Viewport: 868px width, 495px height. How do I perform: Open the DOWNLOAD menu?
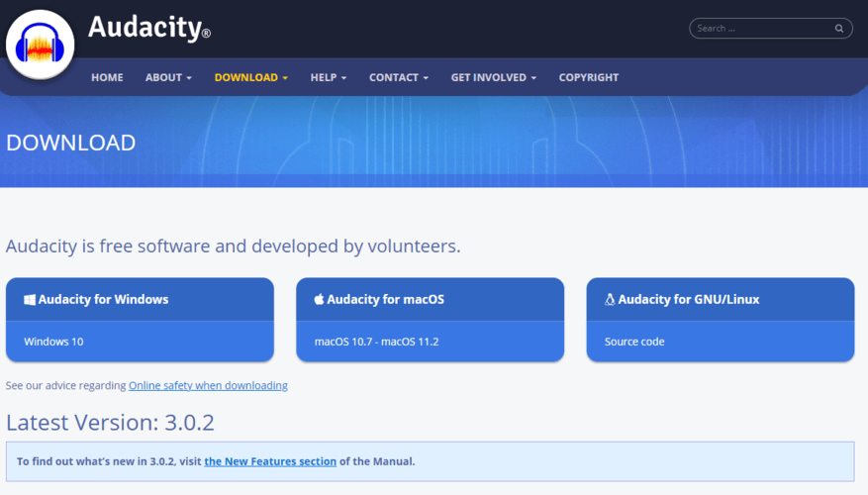click(250, 77)
